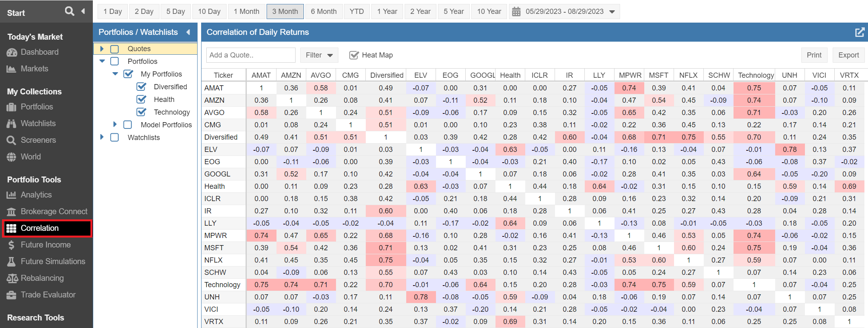Expand the Quotes tree node
Screen dimensions: 868x328
pyautogui.click(x=102, y=49)
